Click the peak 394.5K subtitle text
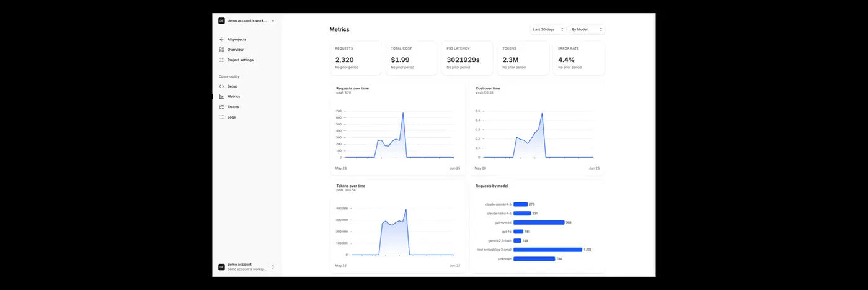Image resolution: width=868 pixels, height=290 pixels. click(x=346, y=190)
